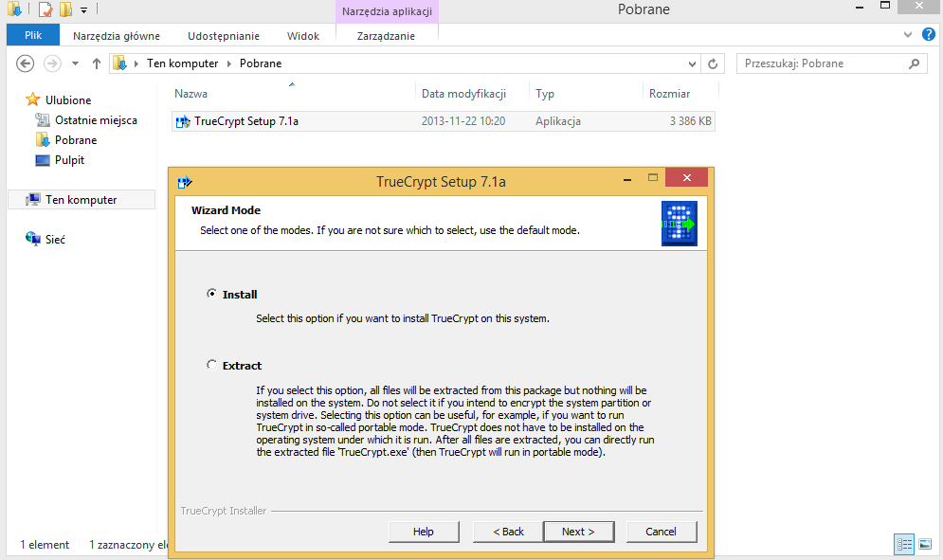Click the Ostatnie miejsca icon

(42, 119)
